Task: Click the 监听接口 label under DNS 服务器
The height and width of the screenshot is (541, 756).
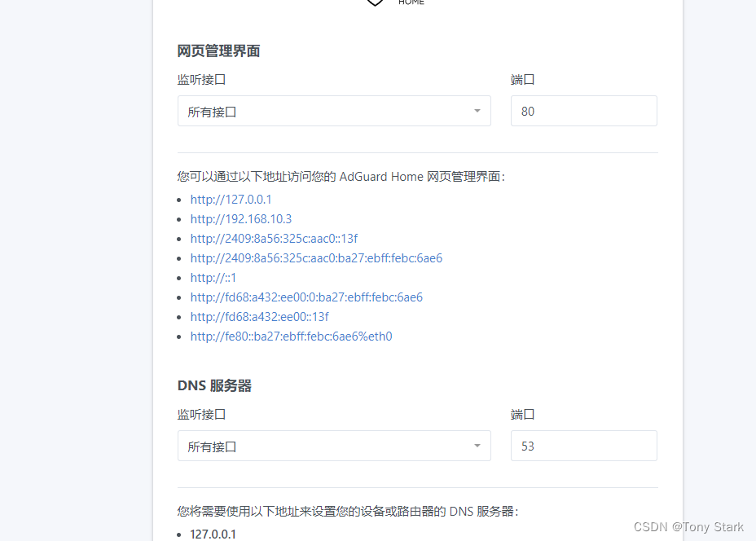Action: click(201, 414)
